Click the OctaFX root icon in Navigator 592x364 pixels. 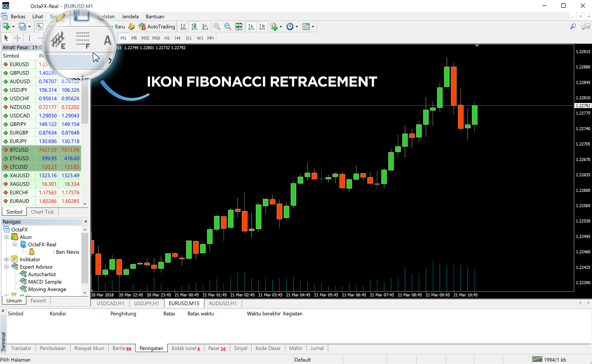[x=7, y=229]
